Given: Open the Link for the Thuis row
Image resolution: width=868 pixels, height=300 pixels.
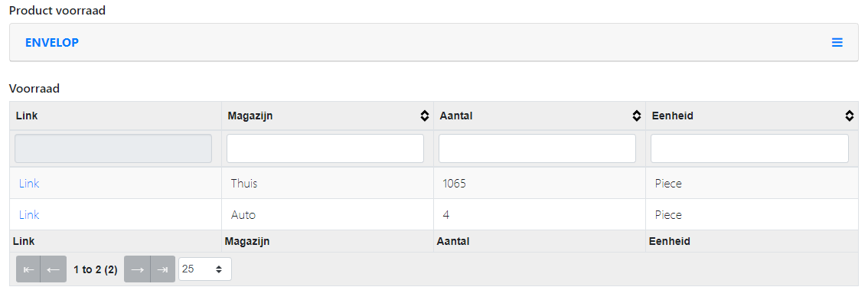Looking at the screenshot, I should click(29, 183).
